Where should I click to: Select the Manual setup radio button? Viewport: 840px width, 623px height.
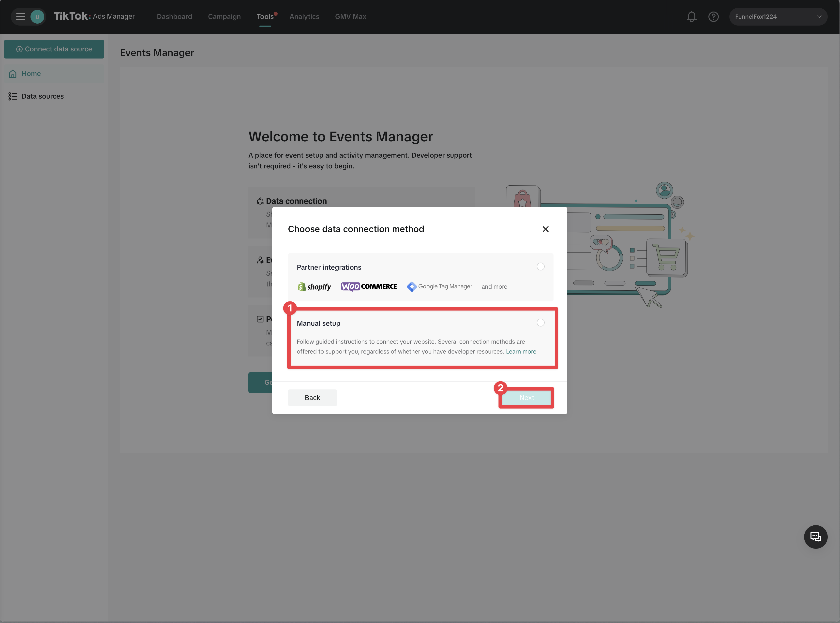tap(540, 323)
